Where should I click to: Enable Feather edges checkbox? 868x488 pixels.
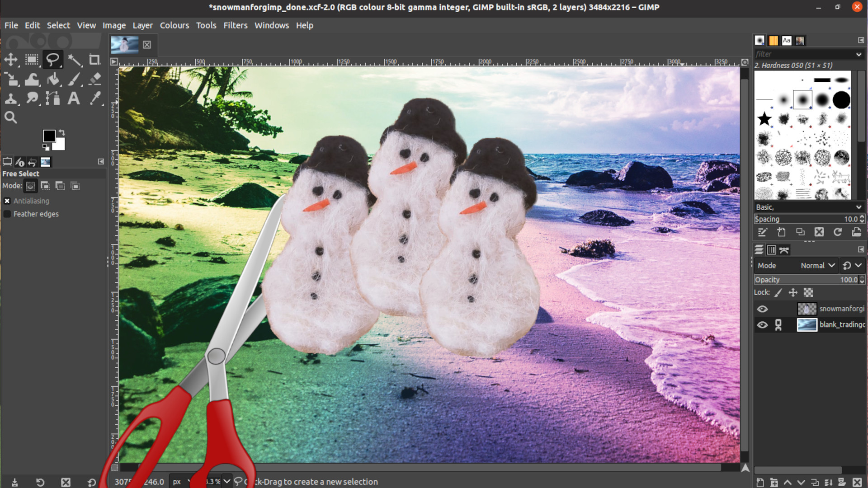coord(7,213)
